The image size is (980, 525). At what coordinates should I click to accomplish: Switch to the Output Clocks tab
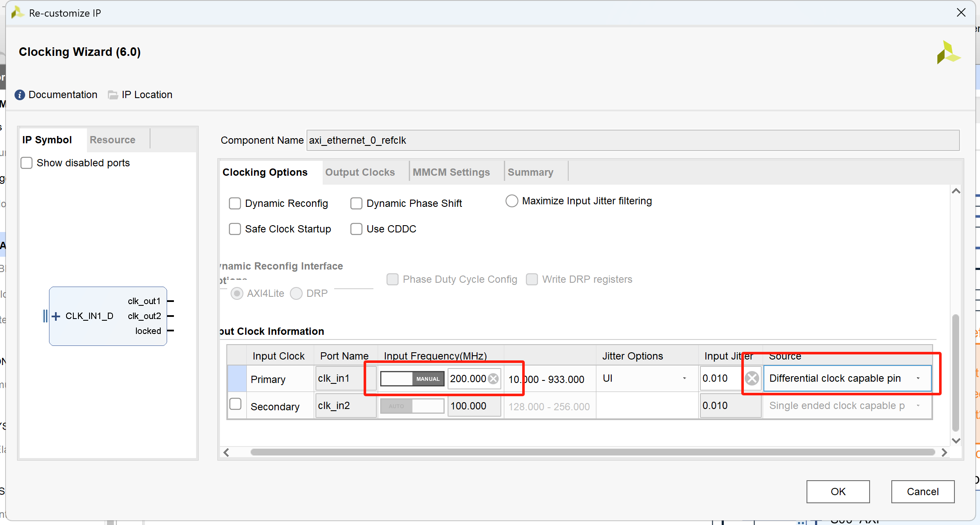pyautogui.click(x=360, y=172)
